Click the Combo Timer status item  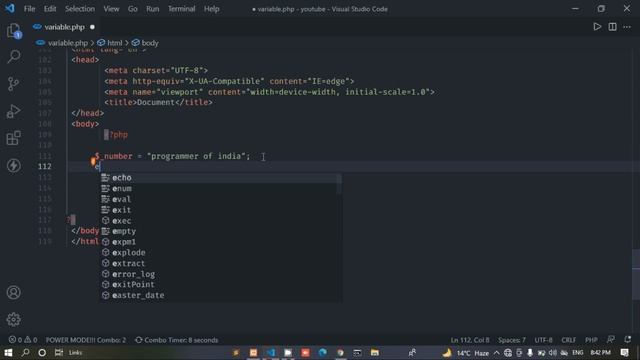tap(176, 340)
